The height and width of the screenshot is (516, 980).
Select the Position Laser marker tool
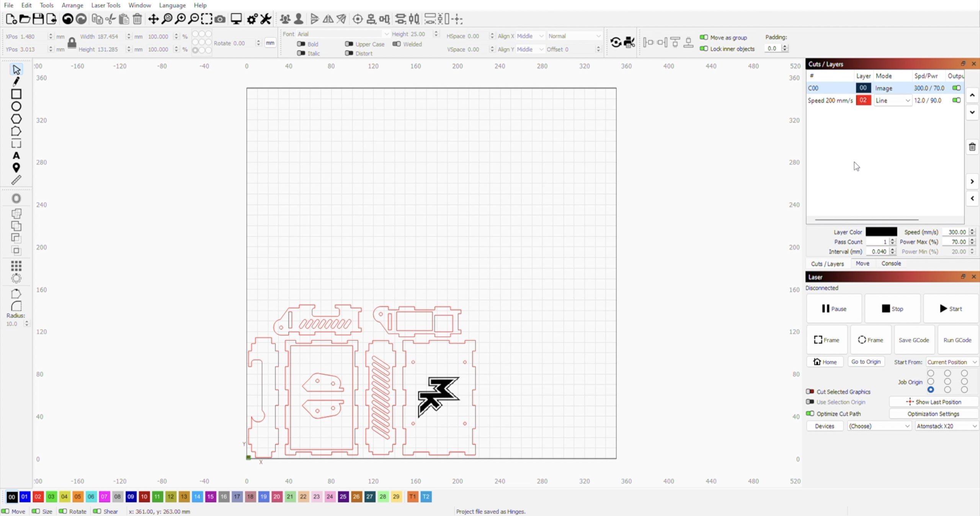(x=16, y=168)
